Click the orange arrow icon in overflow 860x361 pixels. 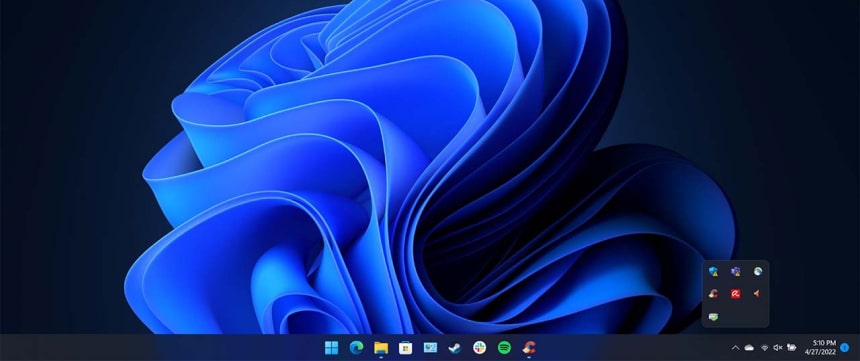(x=757, y=294)
